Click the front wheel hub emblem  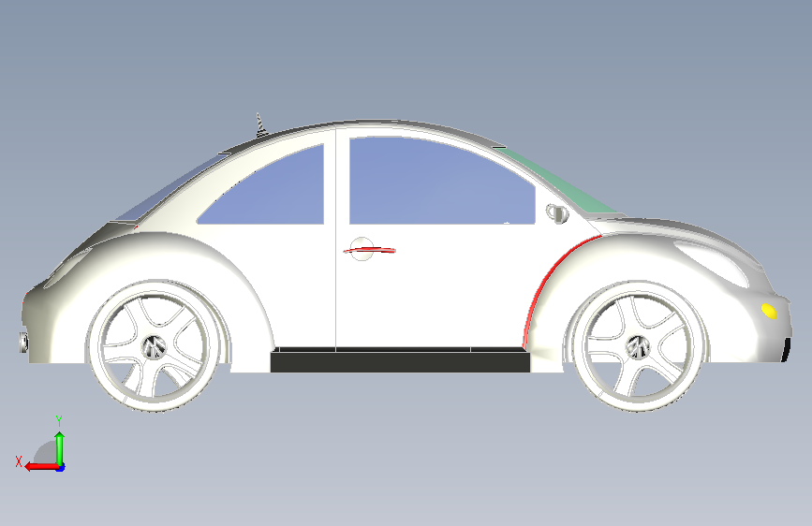pos(638,346)
